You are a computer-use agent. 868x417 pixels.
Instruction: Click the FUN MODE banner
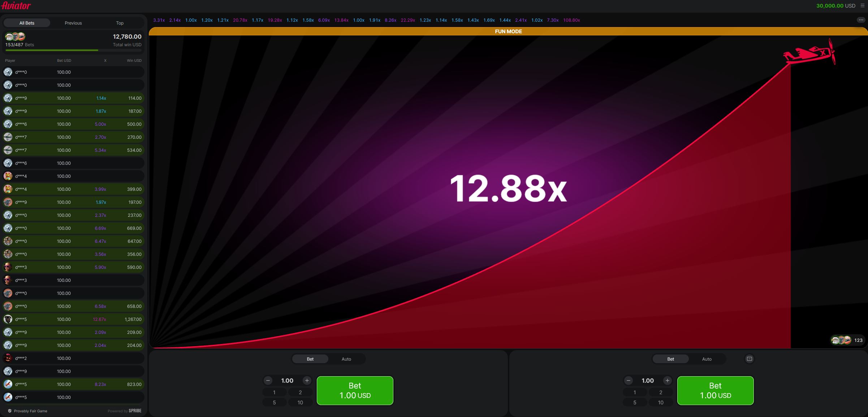coord(508,31)
